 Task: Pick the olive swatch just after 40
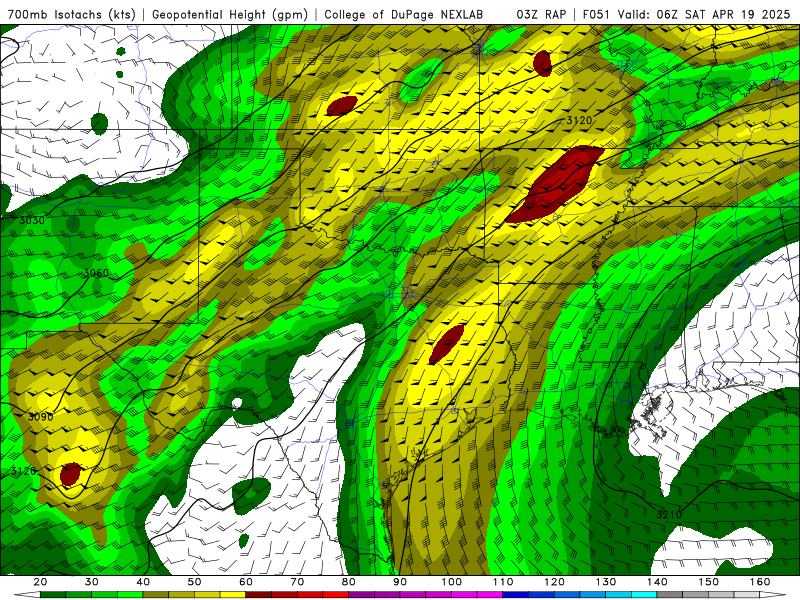coord(156,595)
